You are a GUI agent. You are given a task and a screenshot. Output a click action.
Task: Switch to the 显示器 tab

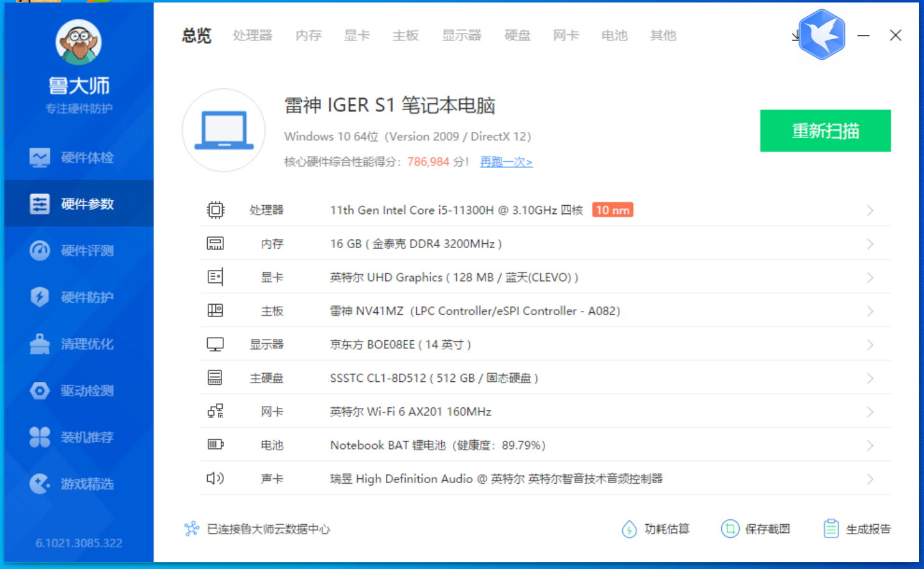point(462,35)
